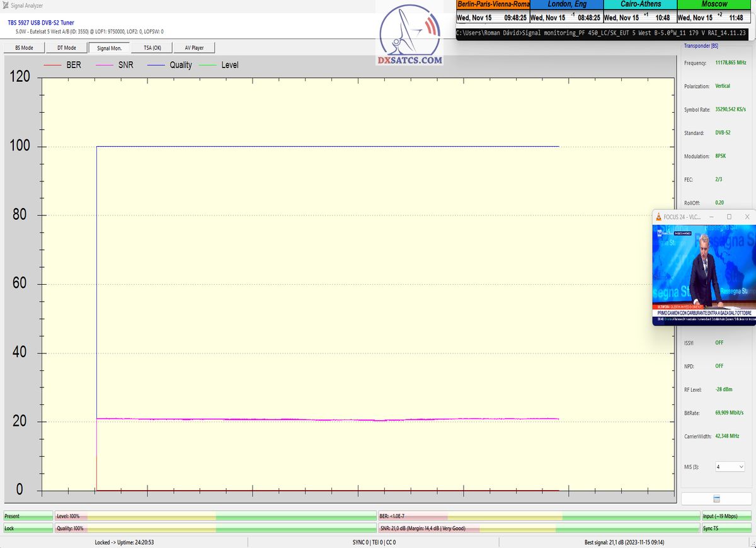
Task: Select the Signal Mon. button
Action: (109, 48)
